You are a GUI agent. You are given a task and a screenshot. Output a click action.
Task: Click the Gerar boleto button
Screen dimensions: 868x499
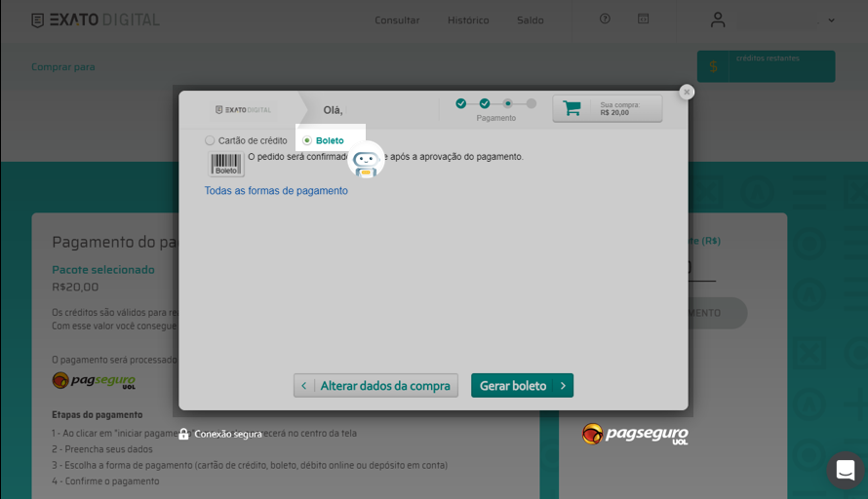point(522,386)
